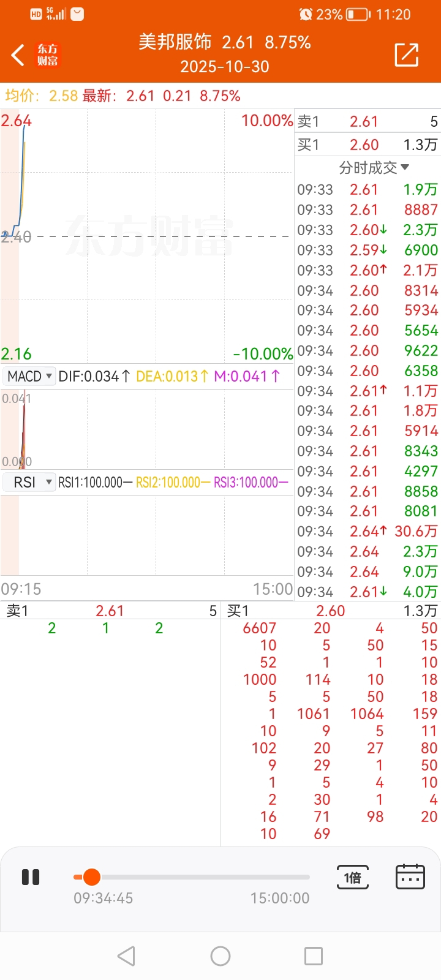The image size is (441, 980).
Task: Select the 卖1 row at 2.61 in side panel
Action: point(367,121)
